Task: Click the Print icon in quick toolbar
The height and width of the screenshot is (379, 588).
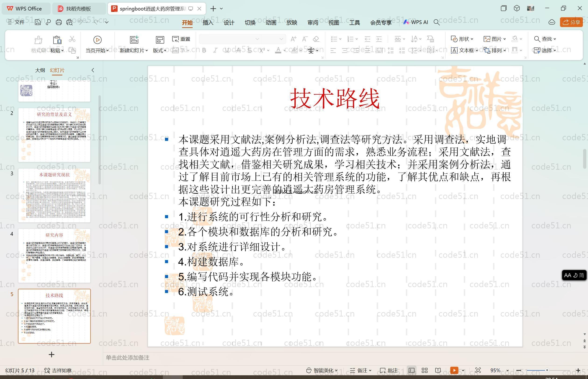Action: (x=59, y=22)
